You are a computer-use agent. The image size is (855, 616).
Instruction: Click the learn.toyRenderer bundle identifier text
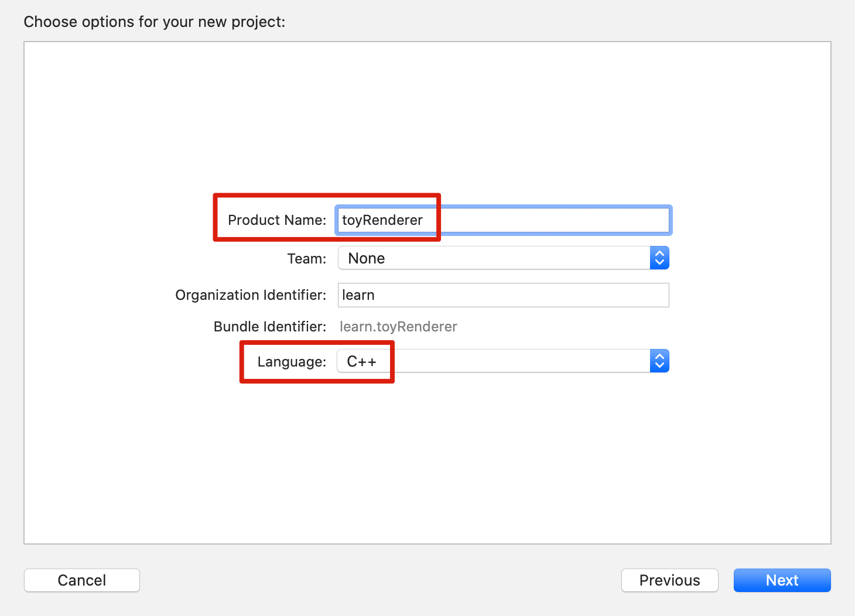pyautogui.click(x=398, y=327)
